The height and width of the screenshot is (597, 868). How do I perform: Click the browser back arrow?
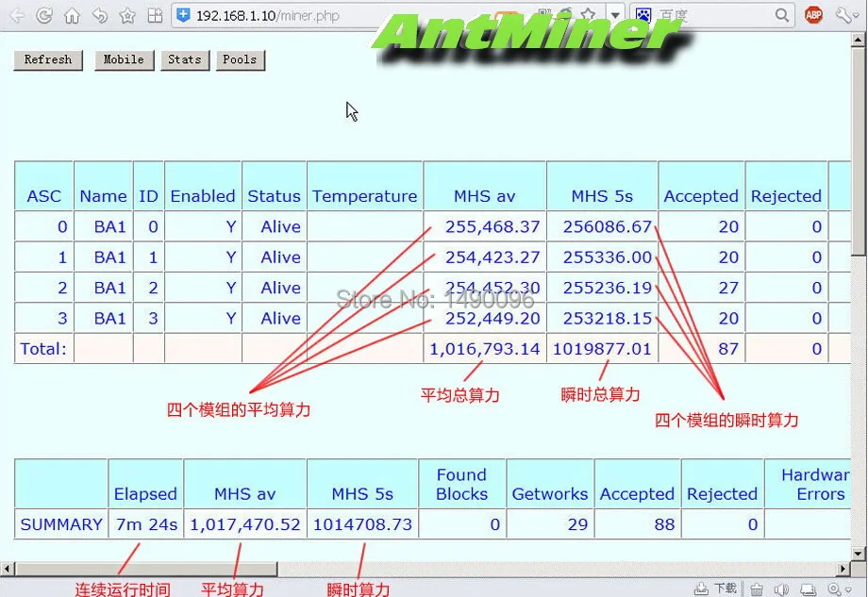[x=17, y=15]
